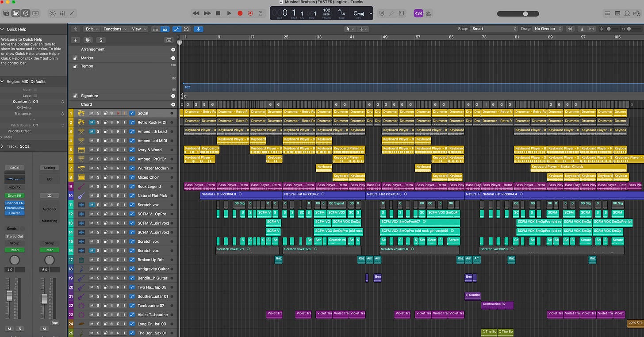This screenshot has height=337, width=644.
Task: Enable the count-in button
Action: pyautogui.click(x=419, y=13)
